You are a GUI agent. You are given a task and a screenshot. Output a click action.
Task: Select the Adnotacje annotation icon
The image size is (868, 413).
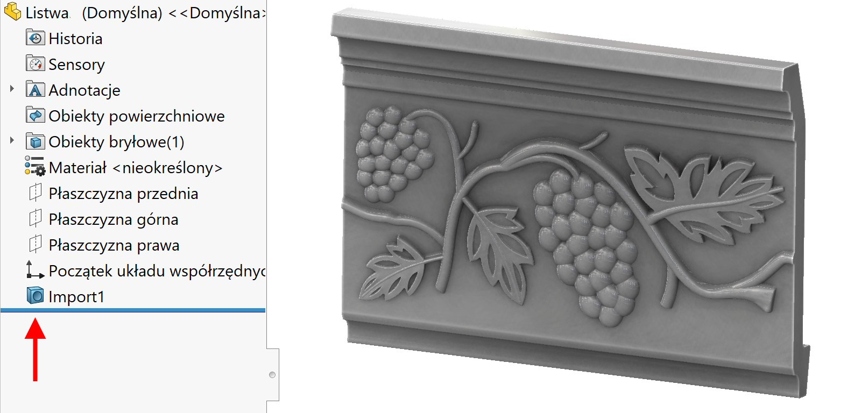click(36, 90)
